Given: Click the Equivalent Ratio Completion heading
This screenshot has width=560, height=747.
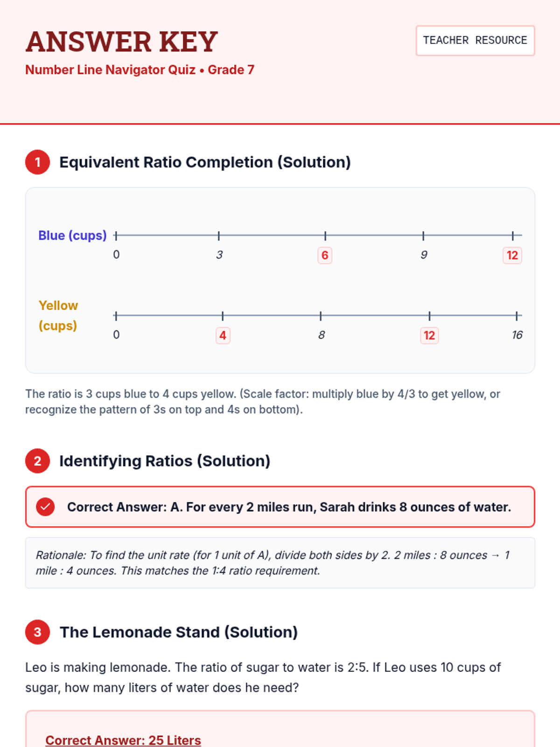Looking at the screenshot, I should (205, 162).
